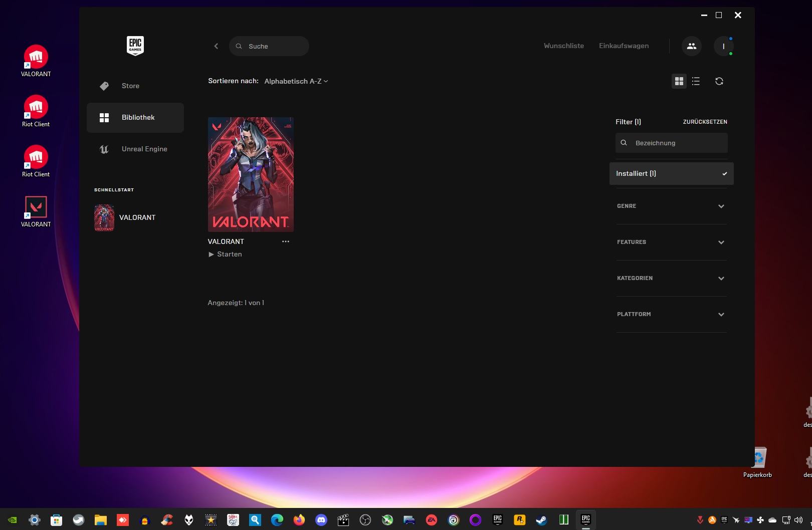Go to the Unreal Engine section

(x=135, y=149)
